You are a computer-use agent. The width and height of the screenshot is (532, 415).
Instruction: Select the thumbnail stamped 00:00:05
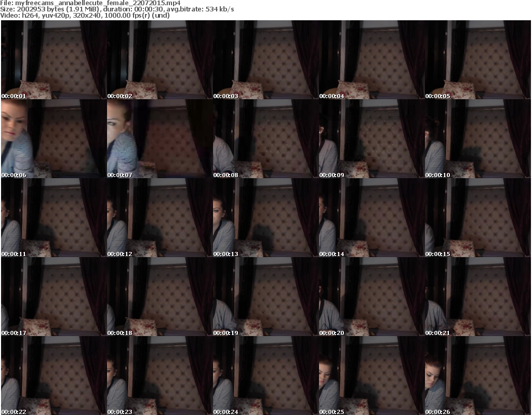click(478, 60)
